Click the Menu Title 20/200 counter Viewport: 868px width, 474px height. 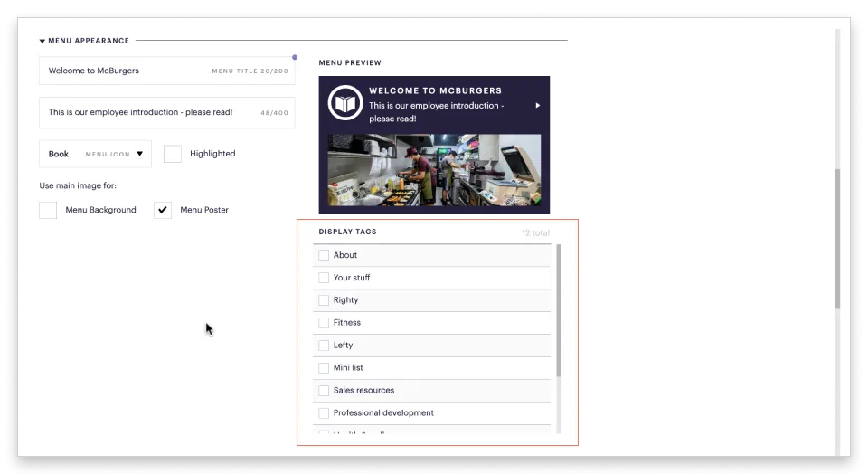[250, 71]
